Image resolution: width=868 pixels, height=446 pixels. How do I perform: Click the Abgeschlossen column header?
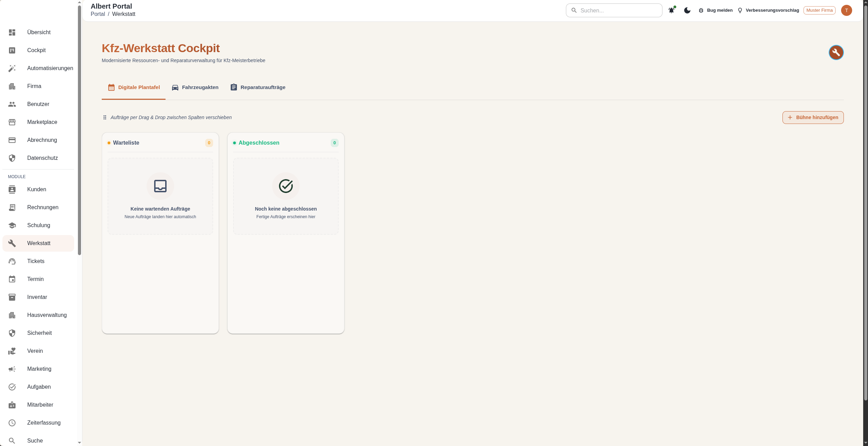coord(259,143)
